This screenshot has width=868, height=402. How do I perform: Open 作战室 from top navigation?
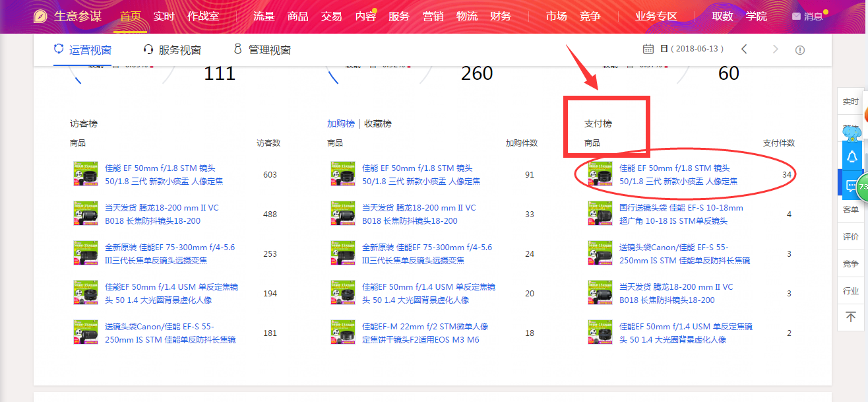[203, 17]
